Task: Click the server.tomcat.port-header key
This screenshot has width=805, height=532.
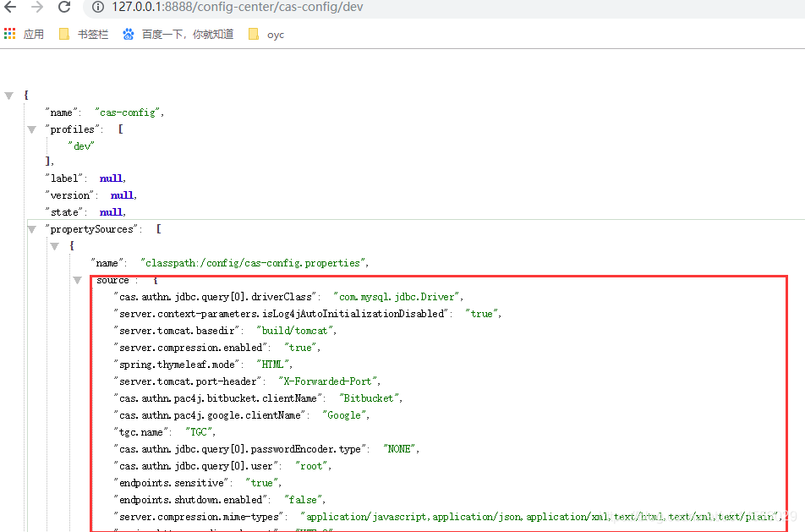Action: 188,381
